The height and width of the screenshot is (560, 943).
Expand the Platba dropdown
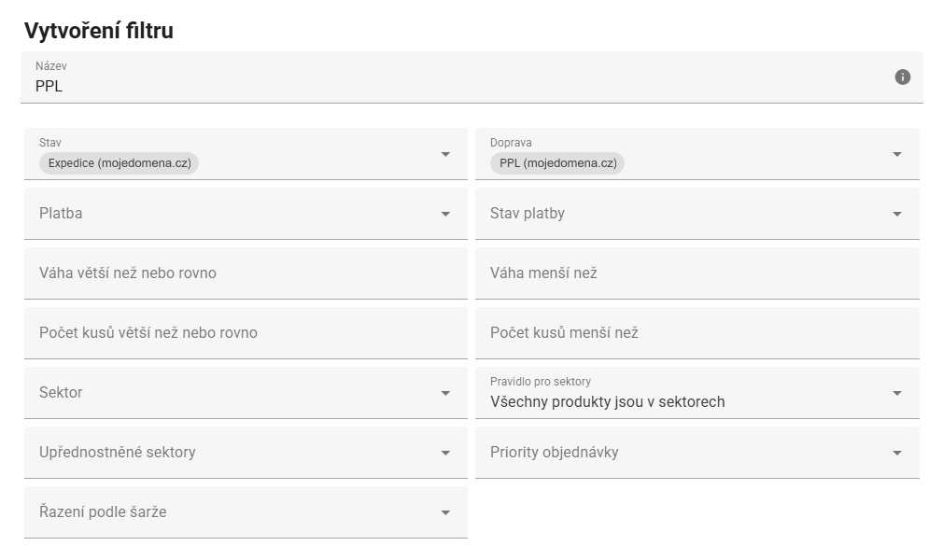click(x=246, y=214)
